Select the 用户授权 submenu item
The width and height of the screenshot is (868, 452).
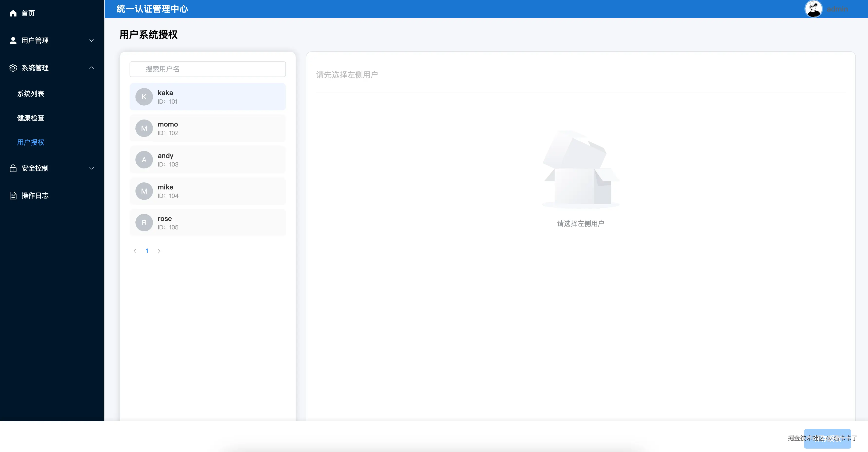click(31, 142)
